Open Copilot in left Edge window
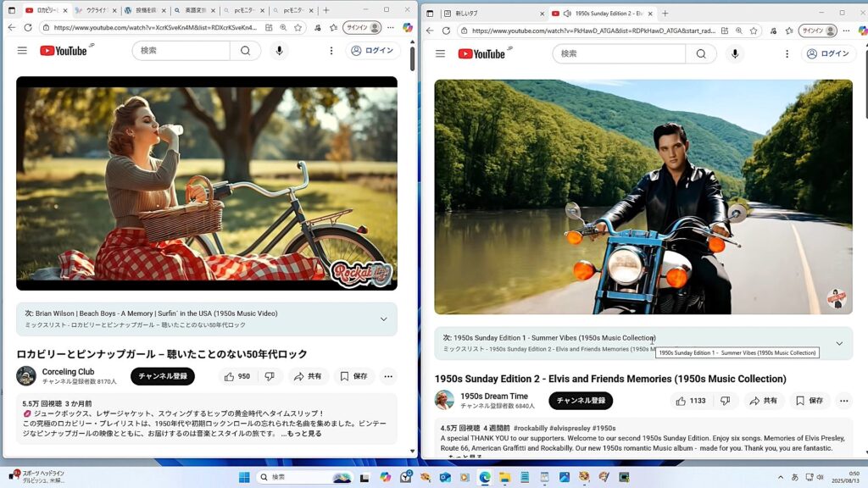The height and width of the screenshot is (488, 868). pos(408,27)
